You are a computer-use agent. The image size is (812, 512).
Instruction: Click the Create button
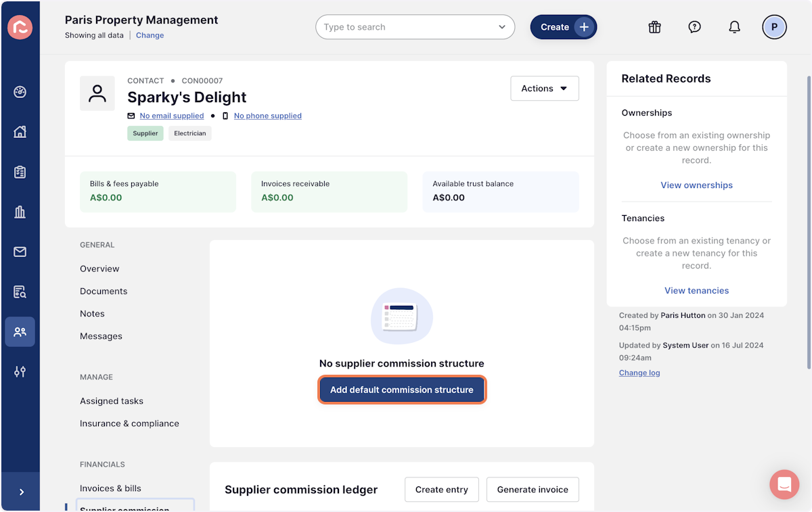[563, 27]
